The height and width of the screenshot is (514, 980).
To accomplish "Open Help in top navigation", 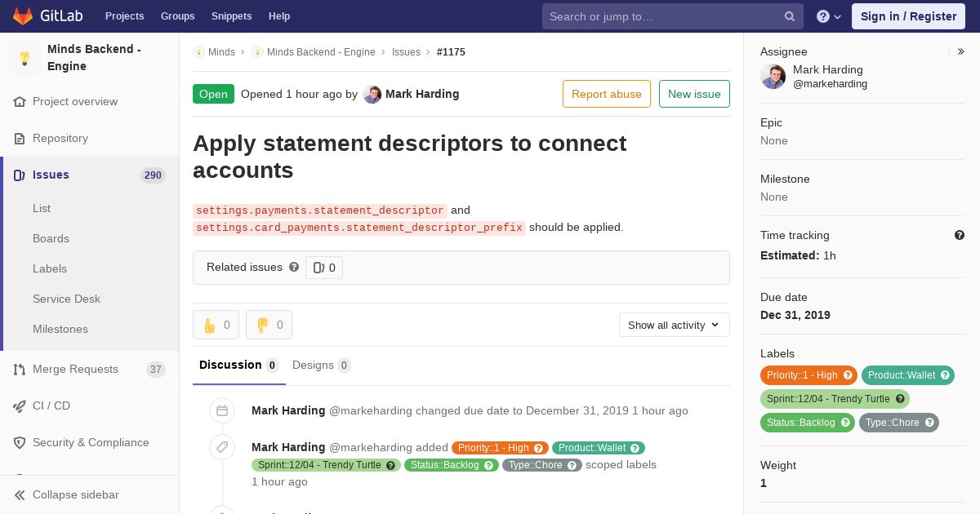I will (x=279, y=16).
